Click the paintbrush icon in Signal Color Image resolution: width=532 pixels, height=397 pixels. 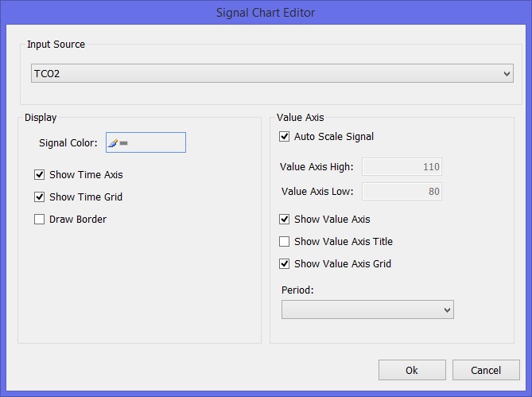pyautogui.click(x=113, y=143)
